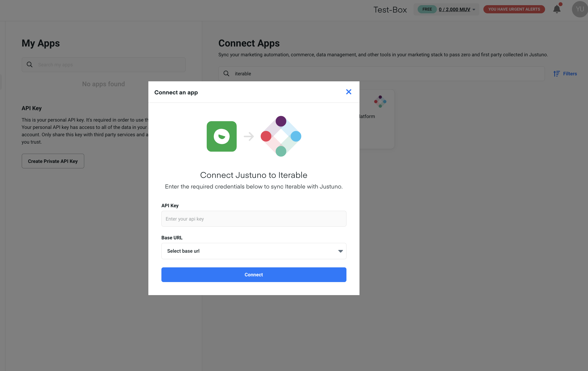The width and height of the screenshot is (588, 371).
Task: Click the magnifier in My Apps search
Action: click(x=30, y=65)
